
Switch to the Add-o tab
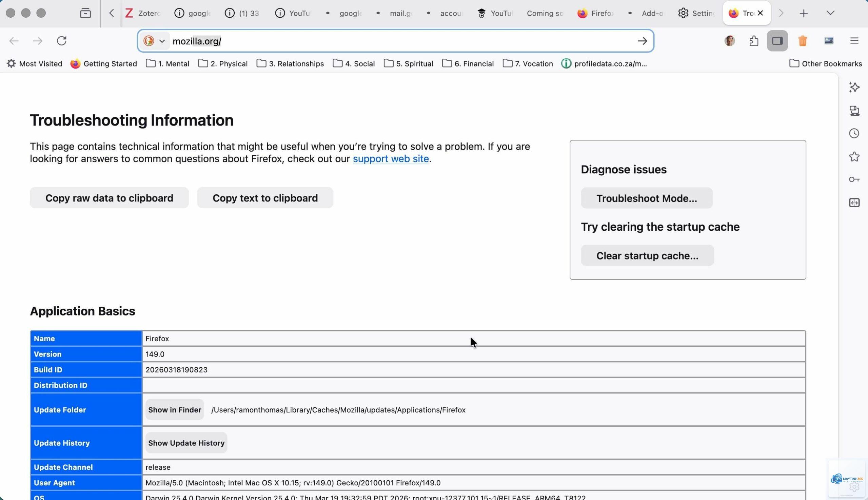[647, 13]
